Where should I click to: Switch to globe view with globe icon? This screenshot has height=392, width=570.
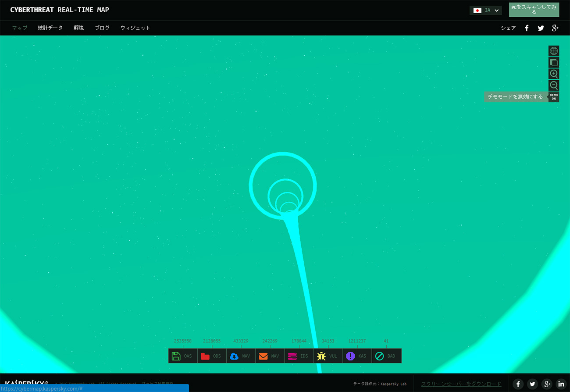pos(554,51)
